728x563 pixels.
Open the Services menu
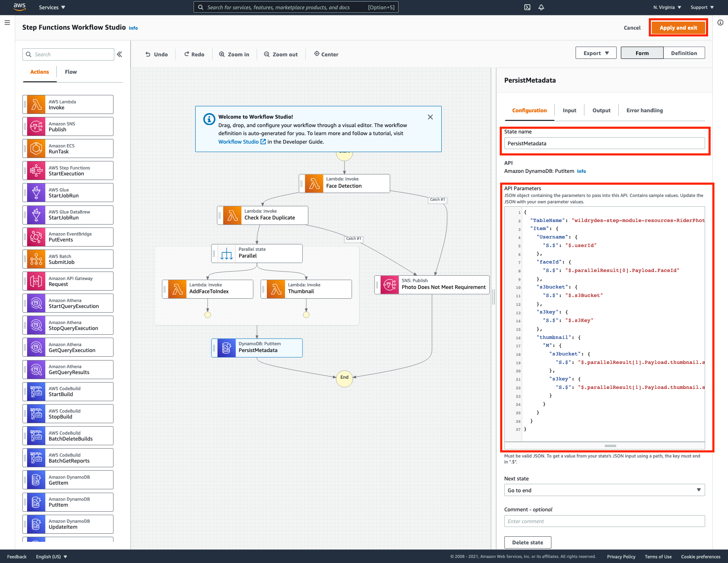[52, 7]
